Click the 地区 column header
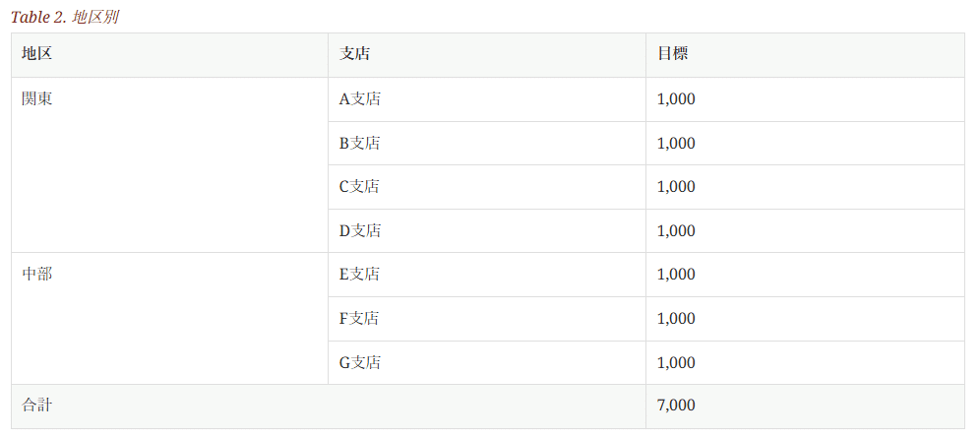The image size is (980, 437). click(x=36, y=54)
